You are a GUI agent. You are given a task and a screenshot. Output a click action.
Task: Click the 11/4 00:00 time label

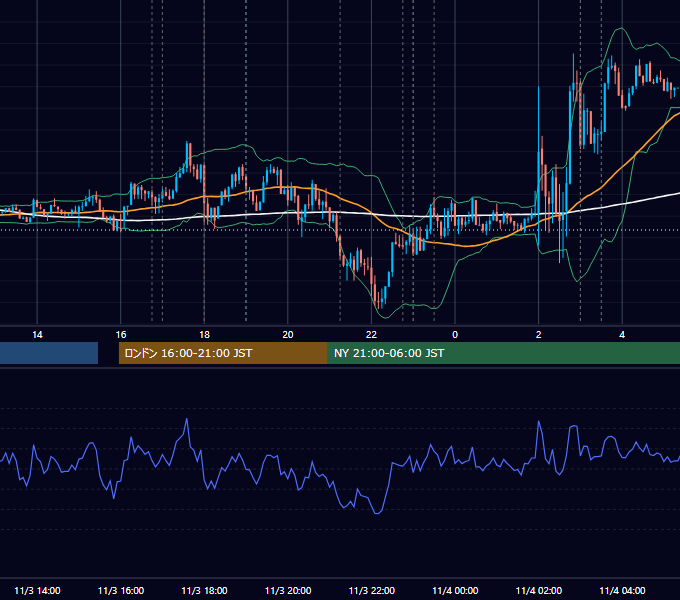[455, 590]
